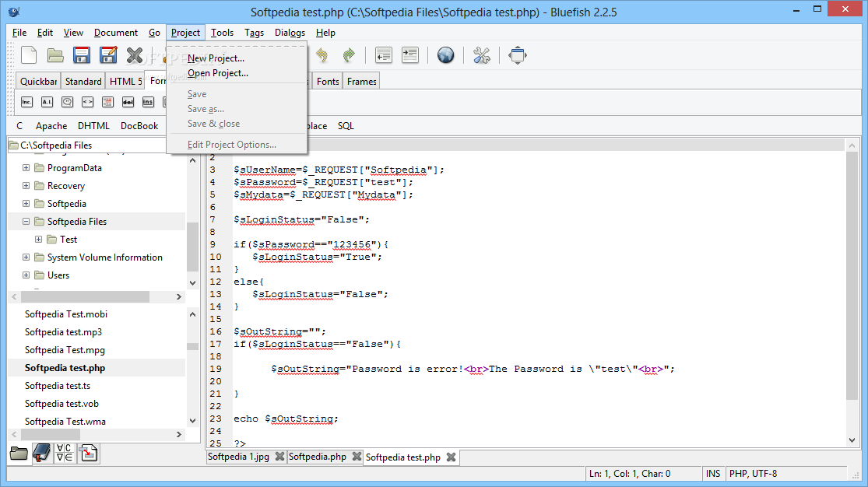Open the Dialogs menu

tap(290, 33)
